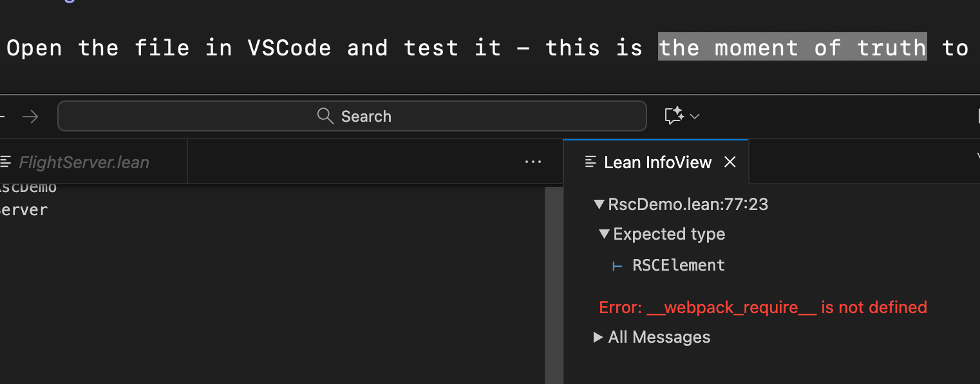
Task: Open the dropdown chevron beside Copilot icon
Action: point(695,117)
